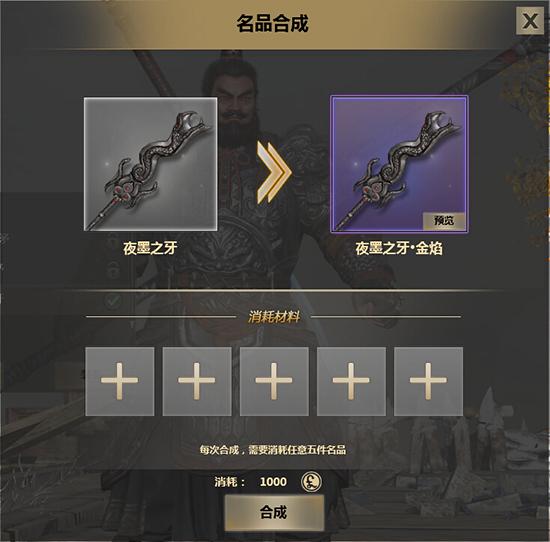Click the 消耗材料 section heading
This screenshot has height=542, width=550.
(274, 317)
